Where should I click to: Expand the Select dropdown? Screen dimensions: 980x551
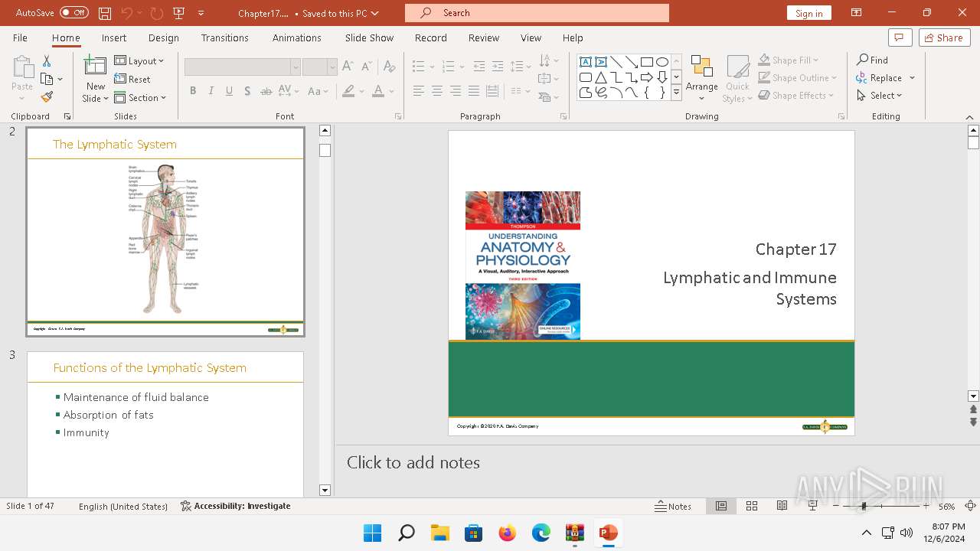[x=880, y=96]
